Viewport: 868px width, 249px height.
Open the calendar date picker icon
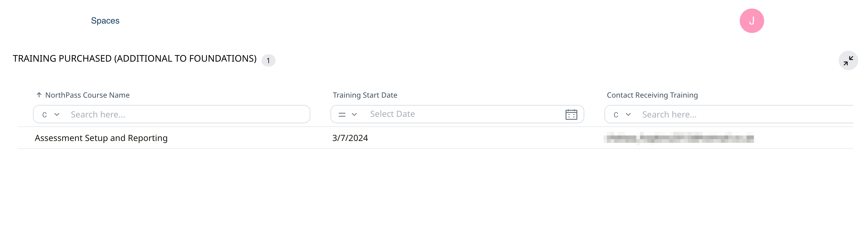pyautogui.click(x=571, y=114)
